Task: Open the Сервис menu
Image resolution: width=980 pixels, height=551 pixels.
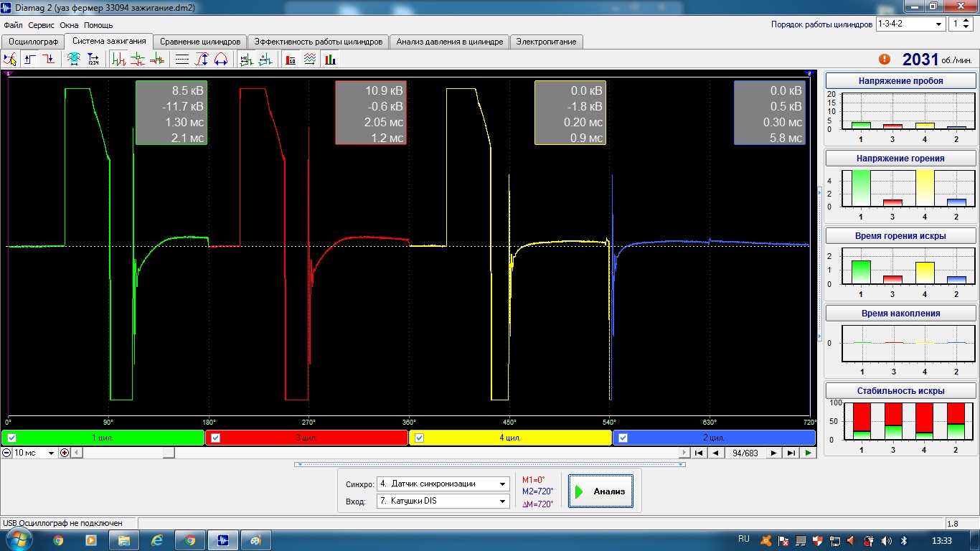Action: coord(42,25)
